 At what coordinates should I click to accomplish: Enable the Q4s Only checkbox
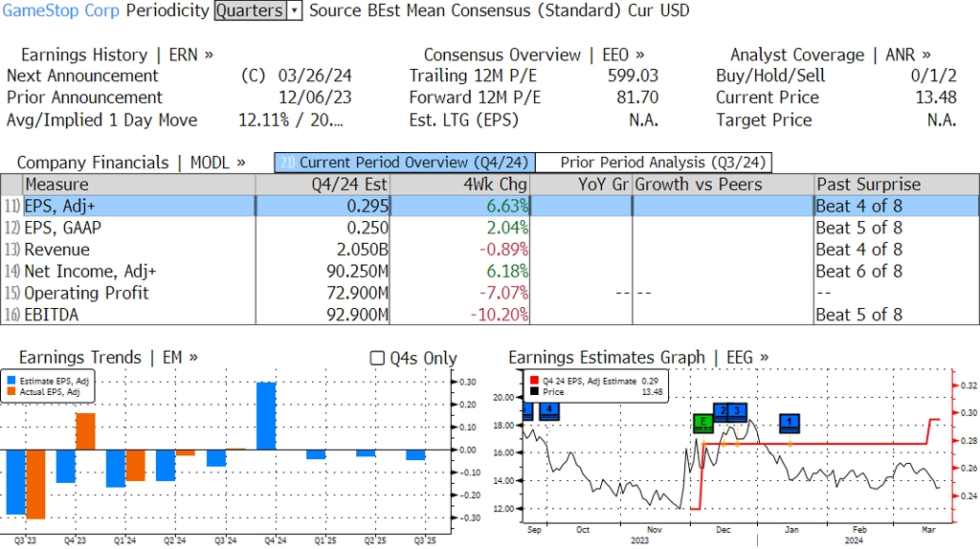[x=377, y=358]
